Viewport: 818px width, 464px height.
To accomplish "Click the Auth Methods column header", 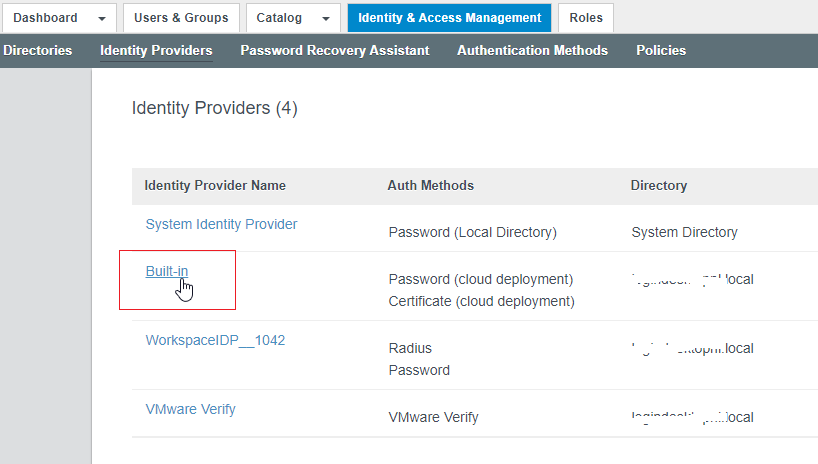I will coord(430,185).
